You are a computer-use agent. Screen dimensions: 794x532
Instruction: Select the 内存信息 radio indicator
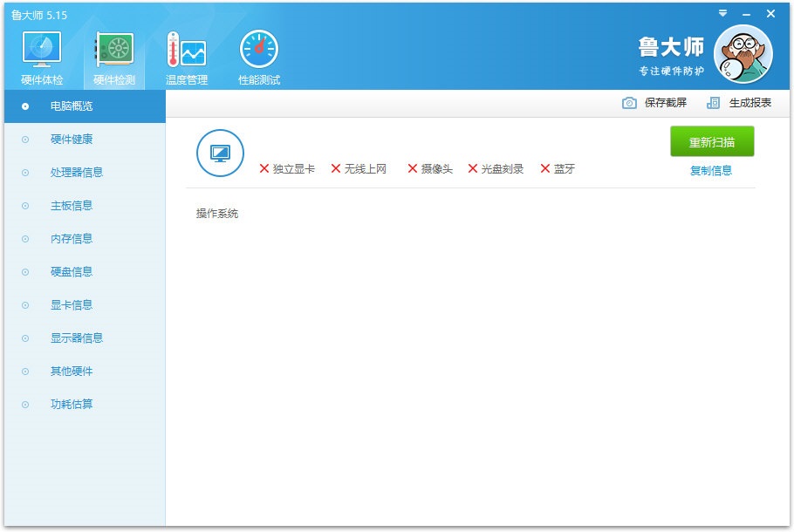(25, 239)
